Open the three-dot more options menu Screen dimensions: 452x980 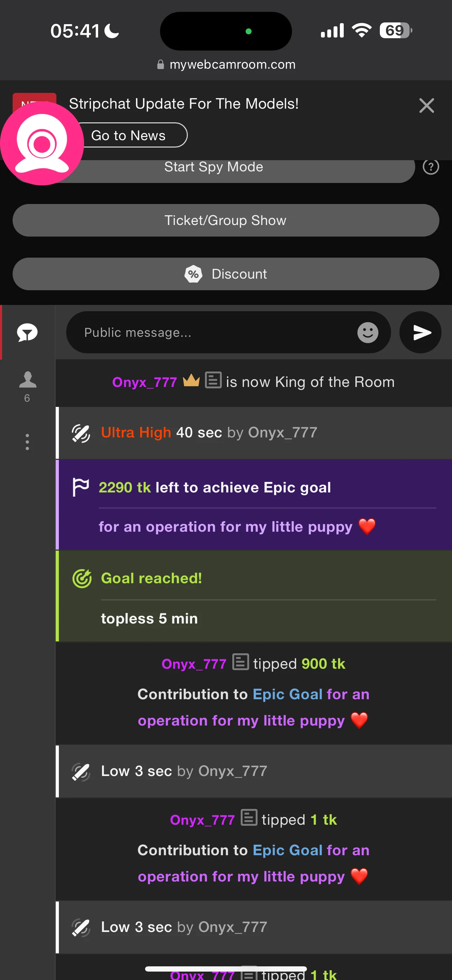pyautogui.click(x=27, y=442)
